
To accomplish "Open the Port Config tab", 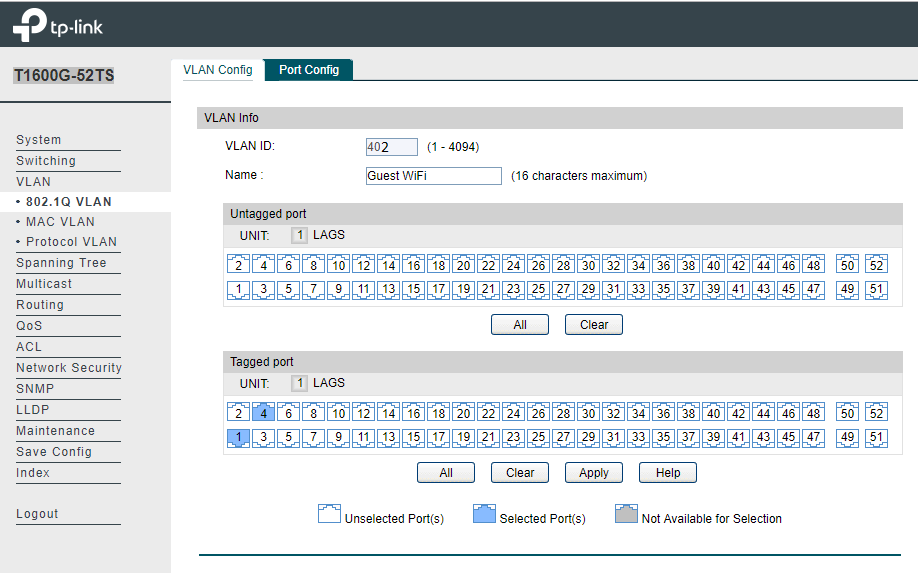I will tap(309, 70).
